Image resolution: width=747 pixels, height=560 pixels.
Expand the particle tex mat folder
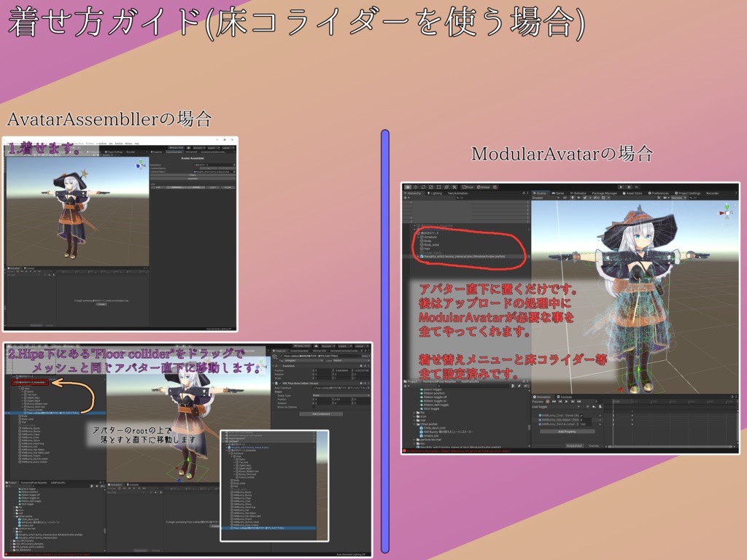coord(414,440)
